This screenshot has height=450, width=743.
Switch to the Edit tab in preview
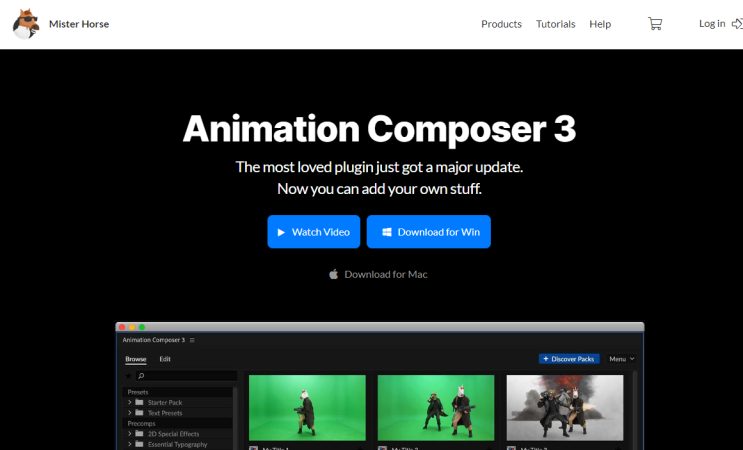[165, 359]
